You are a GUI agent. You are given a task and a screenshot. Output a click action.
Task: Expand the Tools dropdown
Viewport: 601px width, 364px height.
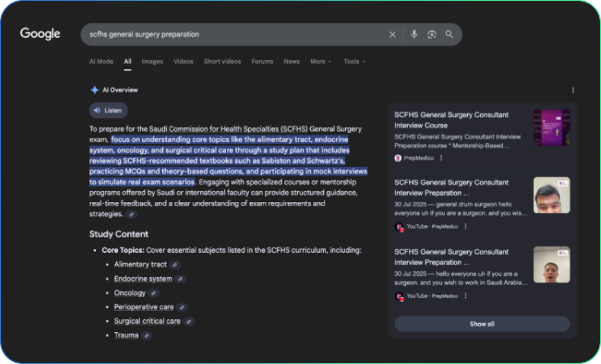[354, 61]
